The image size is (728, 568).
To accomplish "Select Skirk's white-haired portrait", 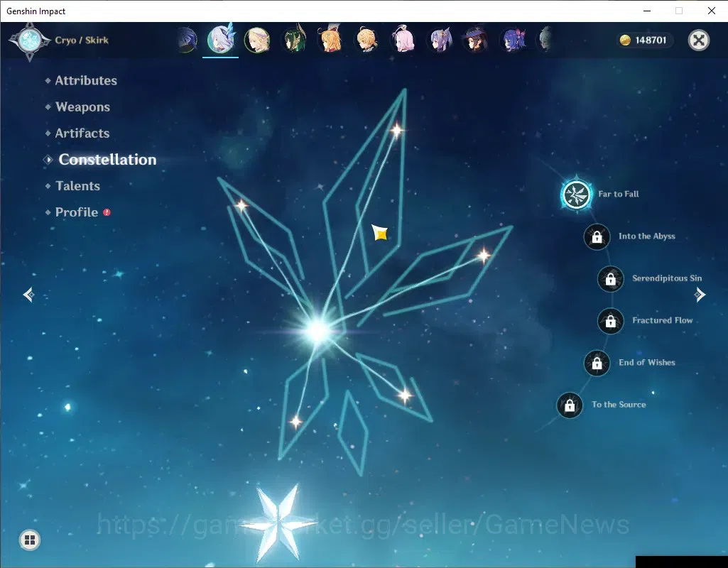I will point(221,40).
